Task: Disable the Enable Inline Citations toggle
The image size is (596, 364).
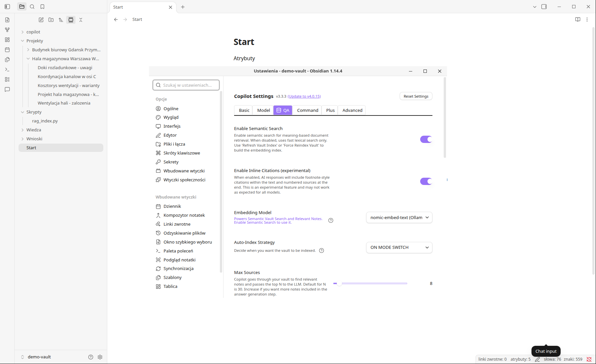Action: (426, 181)
